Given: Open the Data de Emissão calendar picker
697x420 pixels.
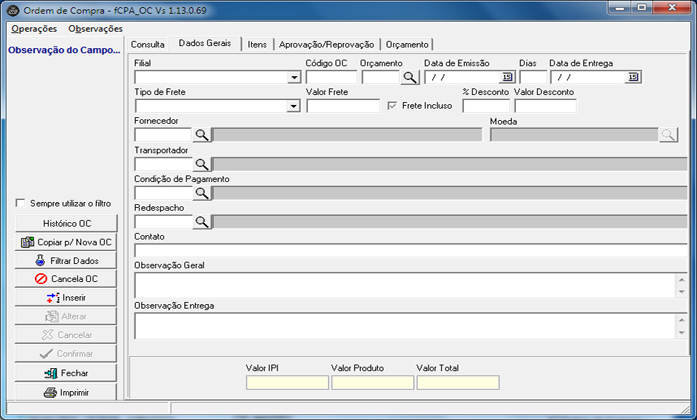Looking at the screenshot, I should coord(507,77).
